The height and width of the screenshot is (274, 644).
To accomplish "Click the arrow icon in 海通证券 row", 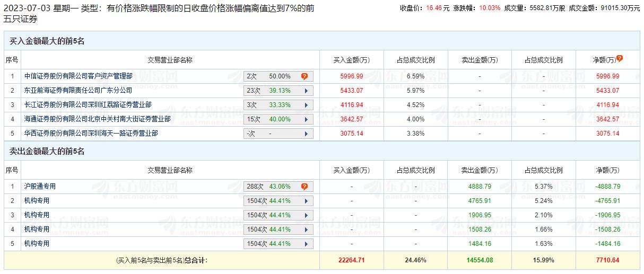I will pos(306,119).
